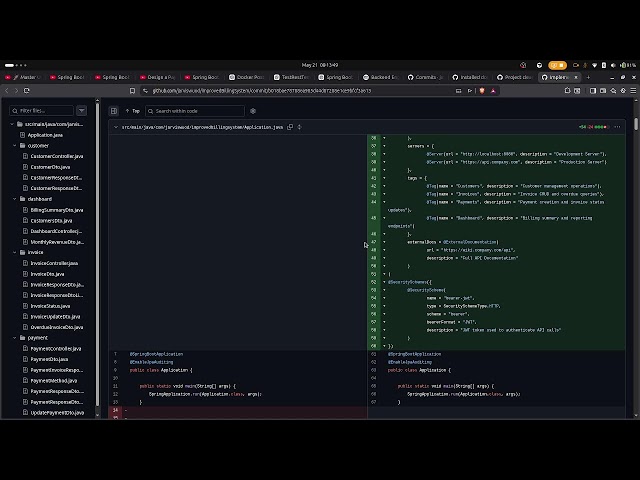Click the main page vertical scrollbar

[x=636, y=124]
